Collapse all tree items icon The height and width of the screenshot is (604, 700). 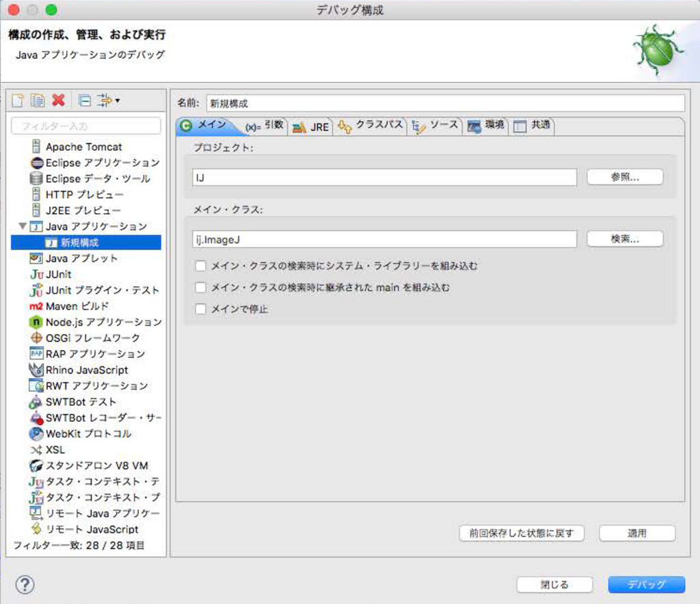click(x=84, y=101)
